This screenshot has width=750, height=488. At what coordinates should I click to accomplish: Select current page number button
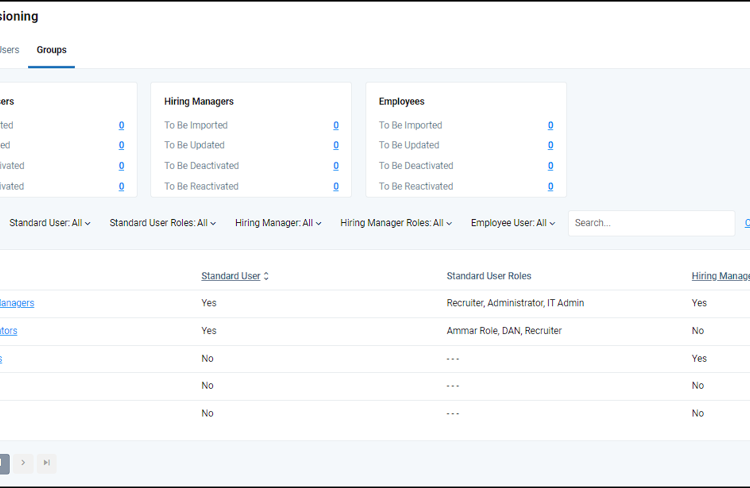point(3,463)
